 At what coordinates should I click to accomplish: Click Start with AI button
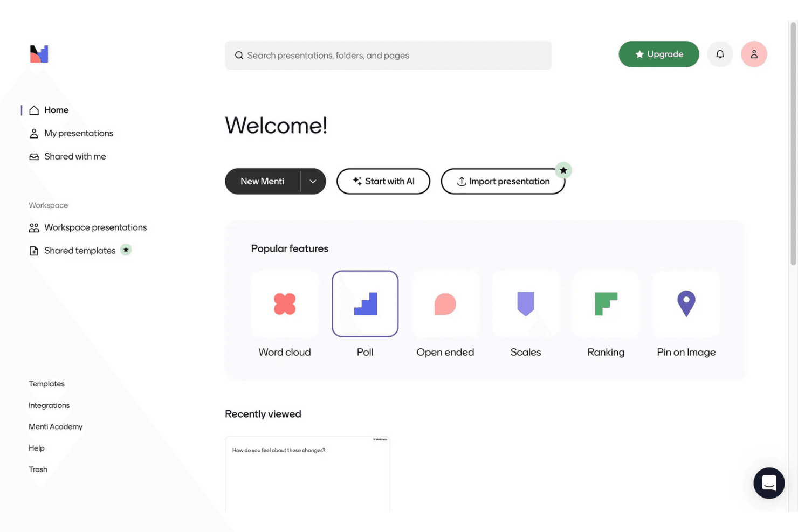tap(383, 181)
